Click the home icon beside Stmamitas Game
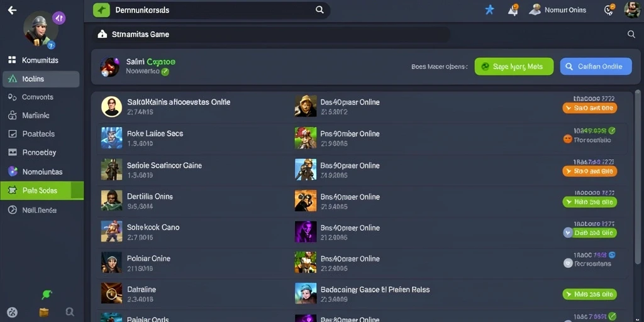This screenshot has height=322, width=644. click(102, 35)
